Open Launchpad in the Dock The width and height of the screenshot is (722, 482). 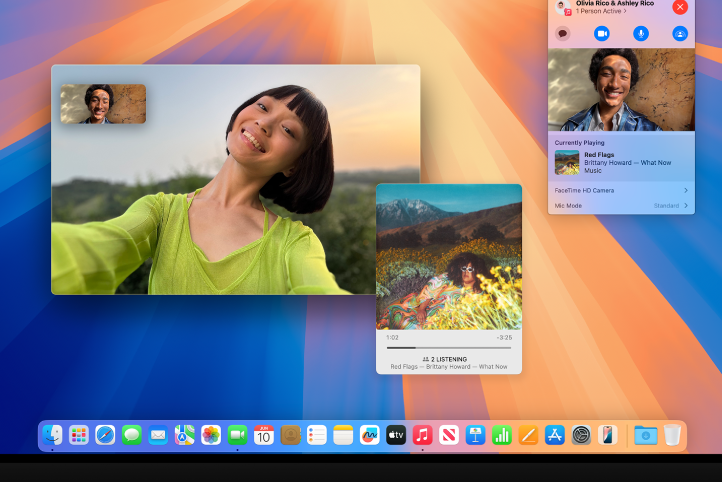(79, 435)
